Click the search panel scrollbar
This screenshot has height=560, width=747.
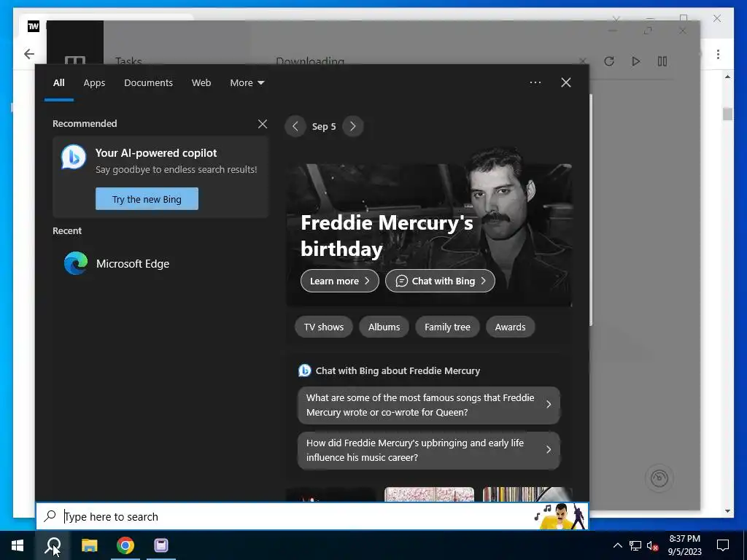coord(591,210)
